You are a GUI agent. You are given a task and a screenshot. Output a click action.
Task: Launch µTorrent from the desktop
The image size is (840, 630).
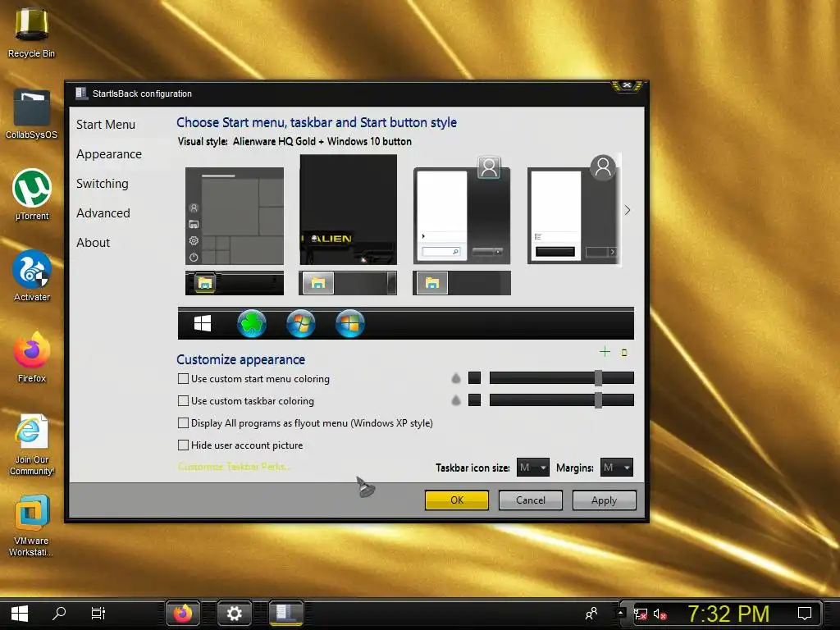coord(32,195)
